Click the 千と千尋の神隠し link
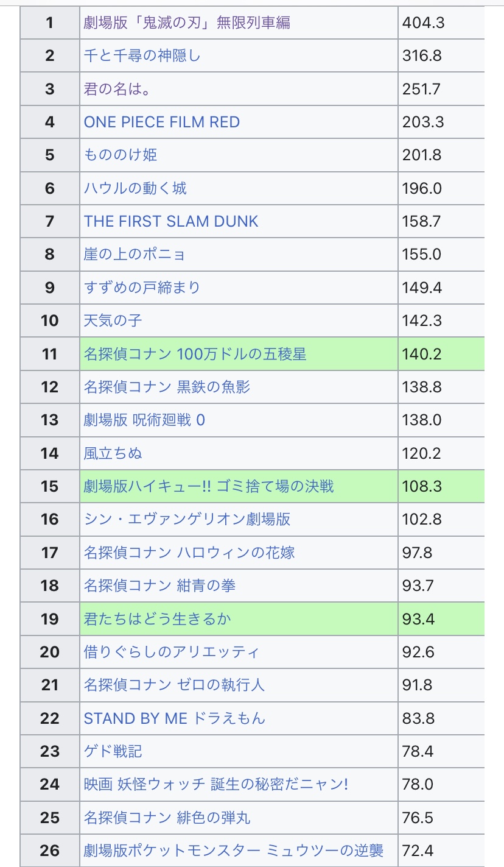 pyautogui.click(x=142, y=56)
